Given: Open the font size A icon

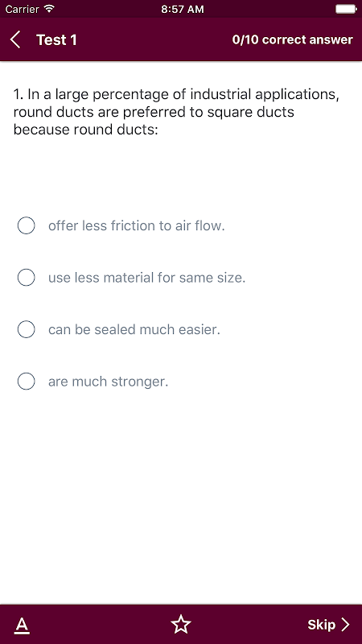Looking at the screenshot, I should (23, 625).
